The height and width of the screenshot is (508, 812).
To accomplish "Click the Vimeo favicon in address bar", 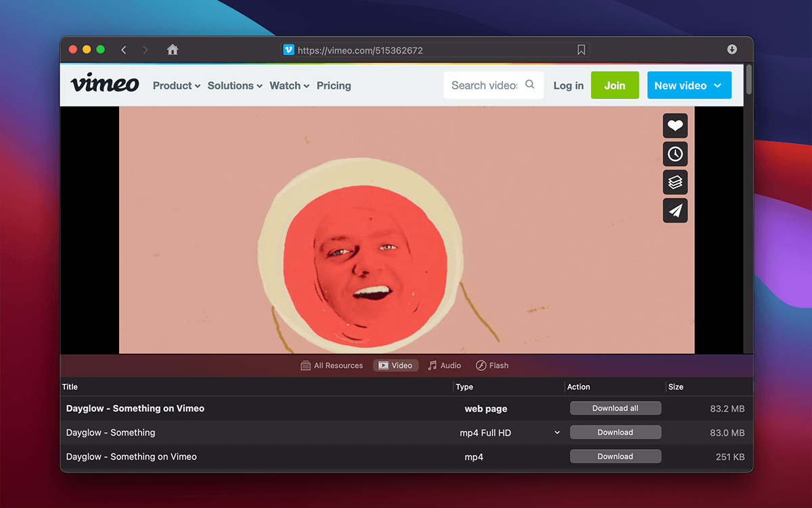I will point(289,50).
